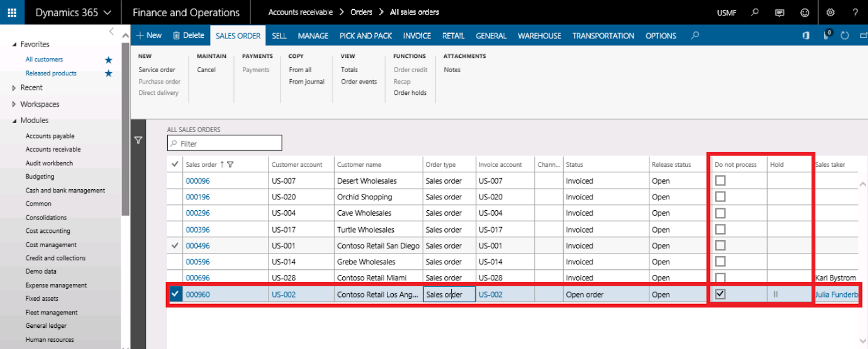Screen dimensions: 868x349
Task: Open the help question mark icon
Action: coord(856,12)
